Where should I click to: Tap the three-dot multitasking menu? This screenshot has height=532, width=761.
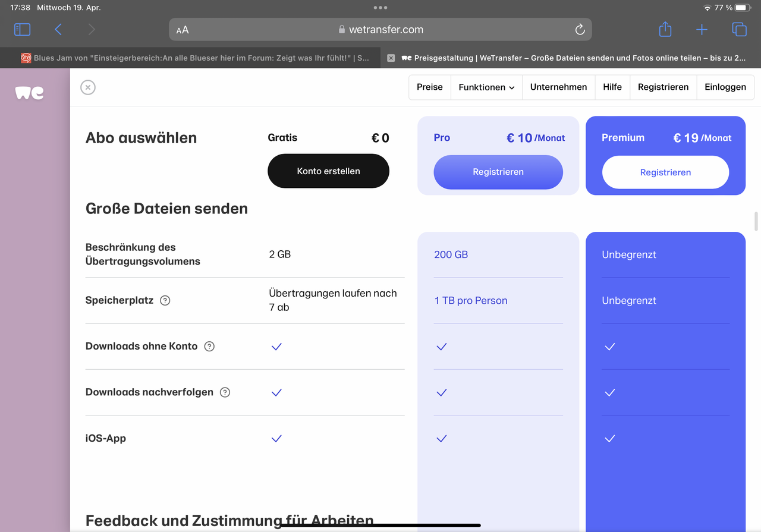[380, 8]
